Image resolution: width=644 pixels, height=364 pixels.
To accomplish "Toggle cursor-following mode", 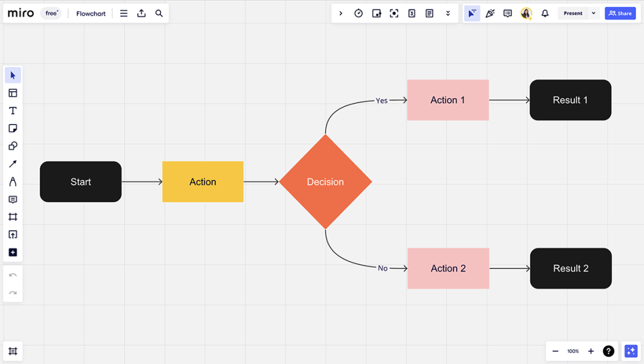I will [472, 13].
